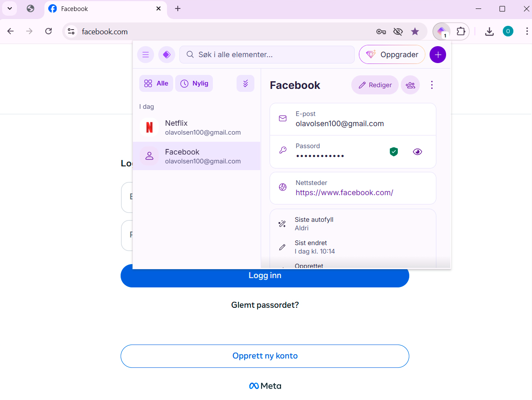The height and width of the screenshot is (400, 532).
Task: Click the share item people icon
Action: click(410, 85)
